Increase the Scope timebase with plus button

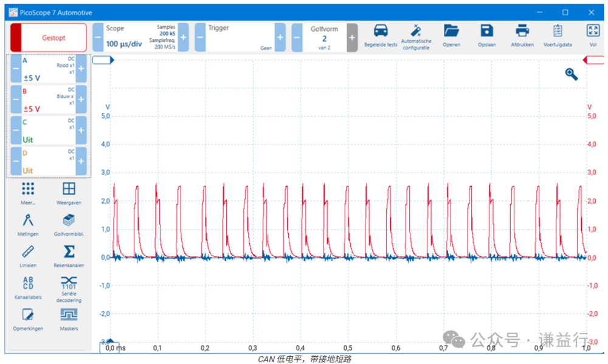click(x=183, y=38)
